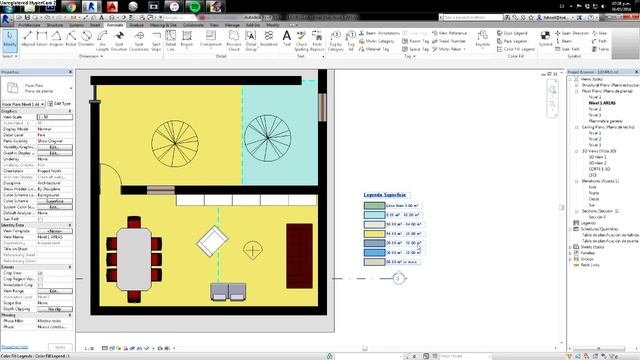Collapse the Extents properties section

tap(70, 267)
